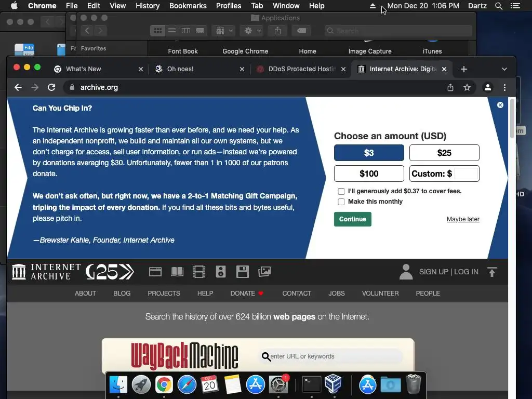Image resolution: width=532 pixels, height=399 pixels.
Task: Select column view in the Finder Applications window
Action: [x=186, y=31]
